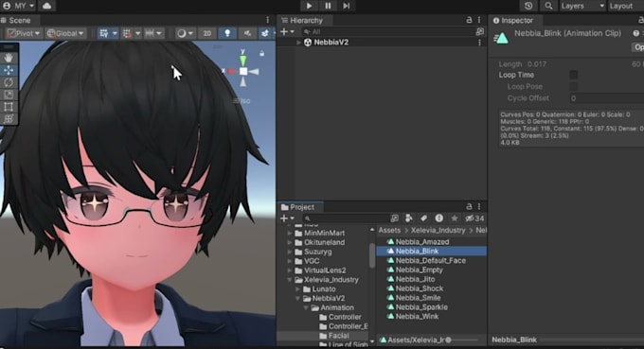Image resolution: width=644 pixels, height=349 pixels.
Task: Open Layout button
Action: coord(625,6)
